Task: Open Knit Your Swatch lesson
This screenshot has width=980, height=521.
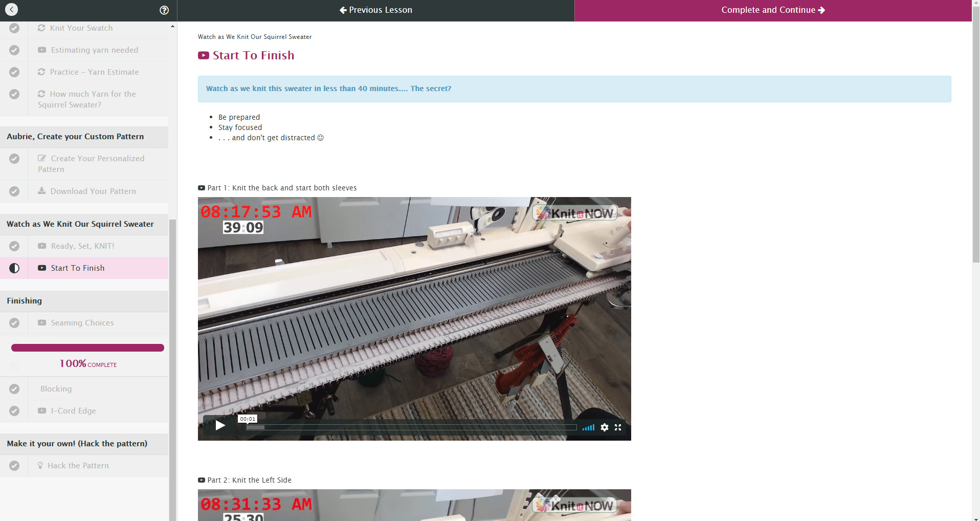Action: [x=81, y=28]
